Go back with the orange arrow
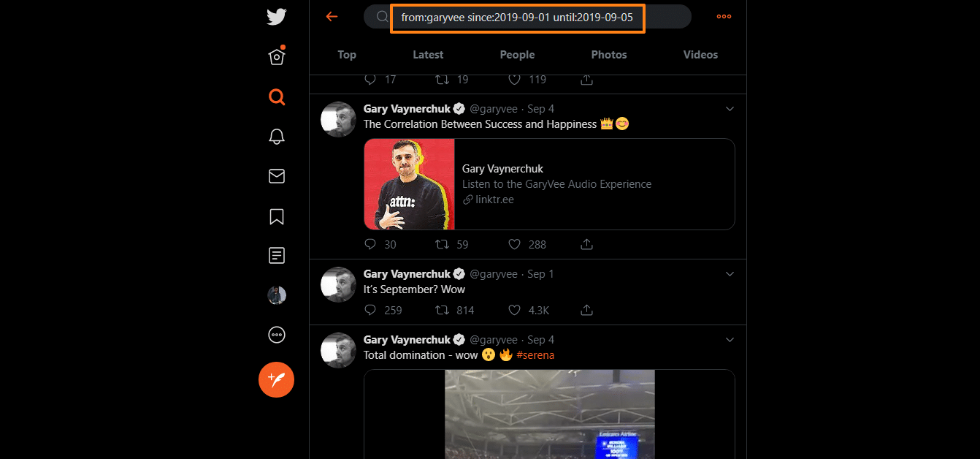Image resolution: width=980 pixels, height=459 pixels. pyautogui.click(x=332, y=17)
